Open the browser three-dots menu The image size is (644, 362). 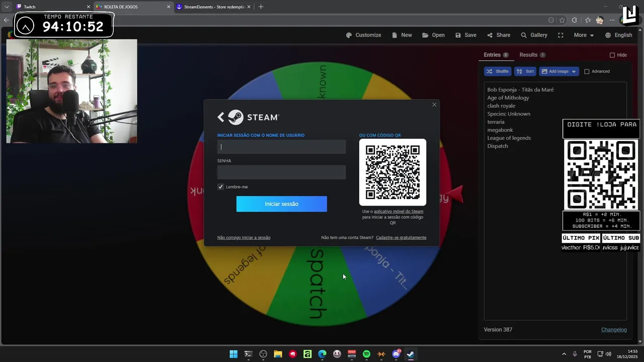tap(612, 20)
